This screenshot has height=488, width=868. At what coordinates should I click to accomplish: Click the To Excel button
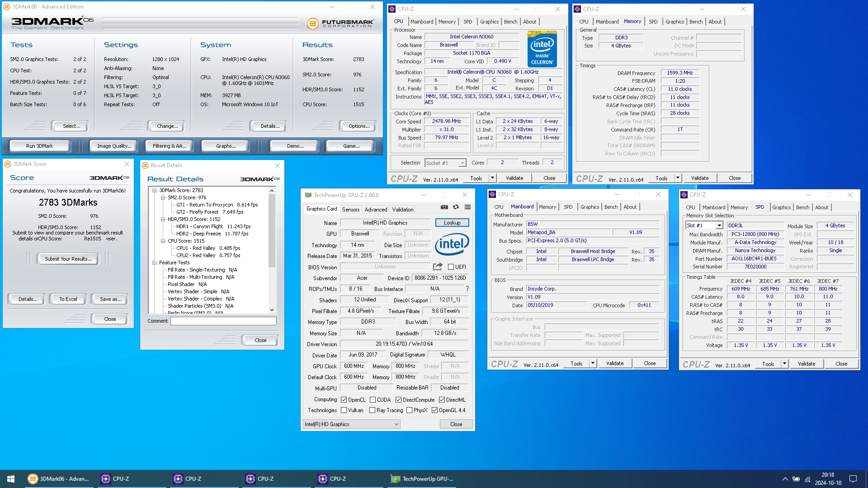[x=68, y=299]
